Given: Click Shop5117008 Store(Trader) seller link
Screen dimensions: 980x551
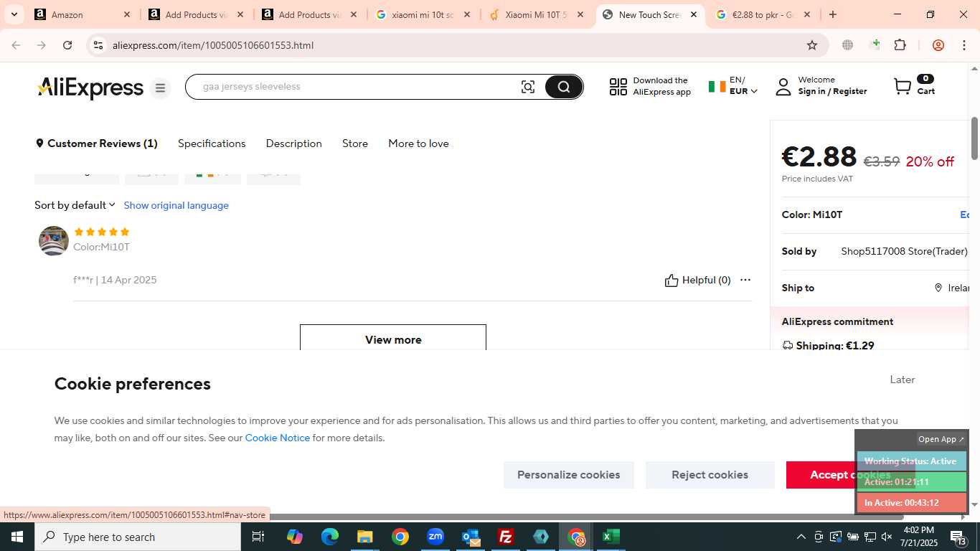Looking at the screenshot, I should pos(904,251).
